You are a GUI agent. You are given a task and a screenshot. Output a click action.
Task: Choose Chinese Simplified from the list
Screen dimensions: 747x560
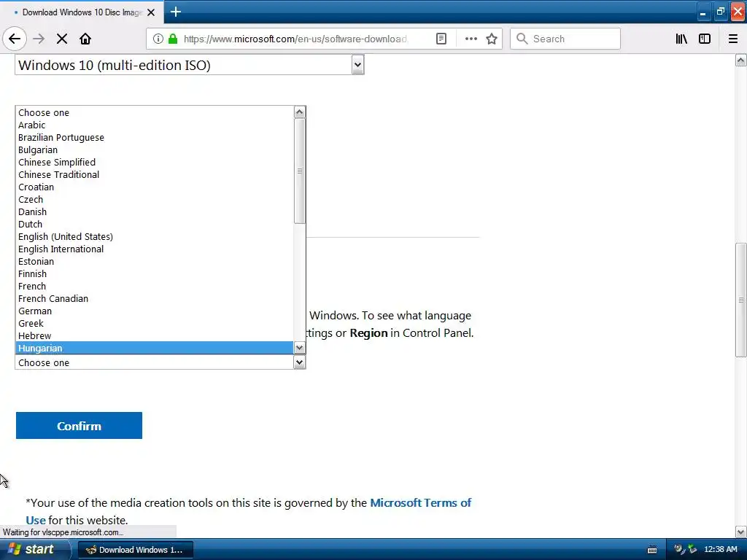point(155,162)
